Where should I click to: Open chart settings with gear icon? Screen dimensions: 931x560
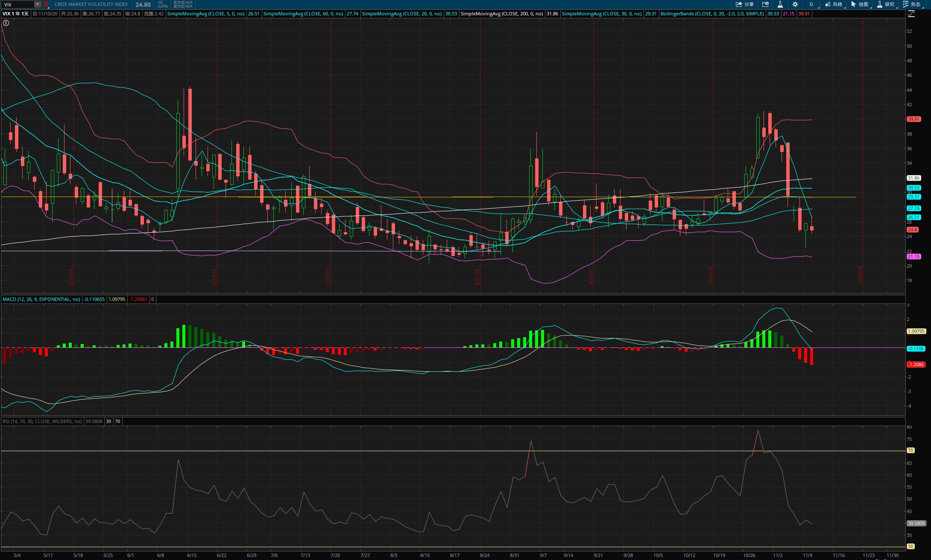795,4
